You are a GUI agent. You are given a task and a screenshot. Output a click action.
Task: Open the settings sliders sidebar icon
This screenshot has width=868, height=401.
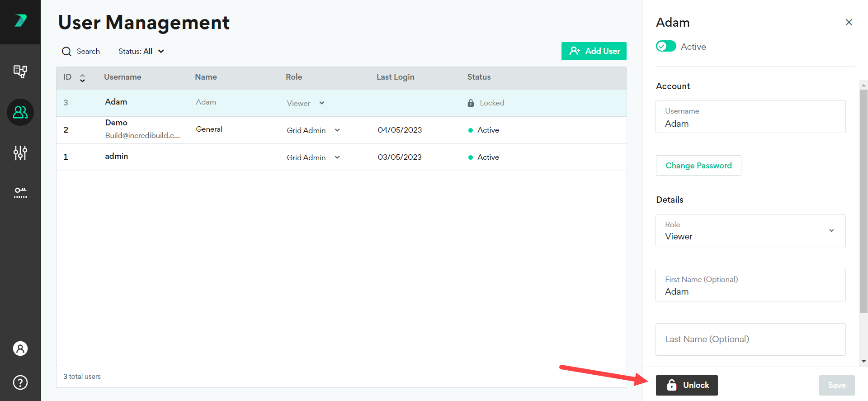click(20, 153)
